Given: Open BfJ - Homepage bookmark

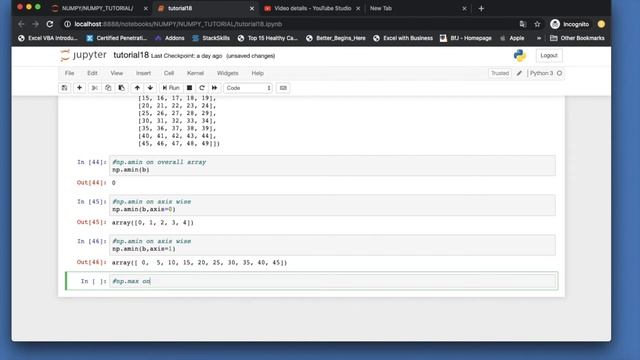Looking at the screenshot, I should [466, 38].
